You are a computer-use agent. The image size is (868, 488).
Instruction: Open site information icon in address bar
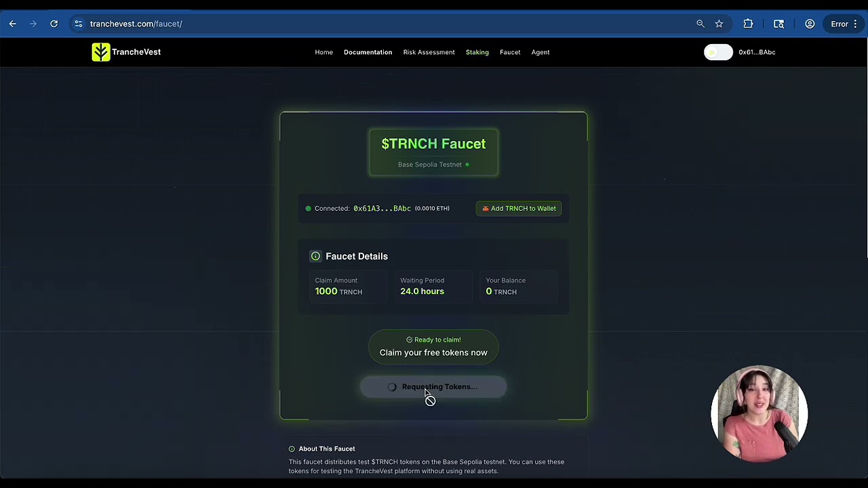pyautogui.click(x=78, y=24)
